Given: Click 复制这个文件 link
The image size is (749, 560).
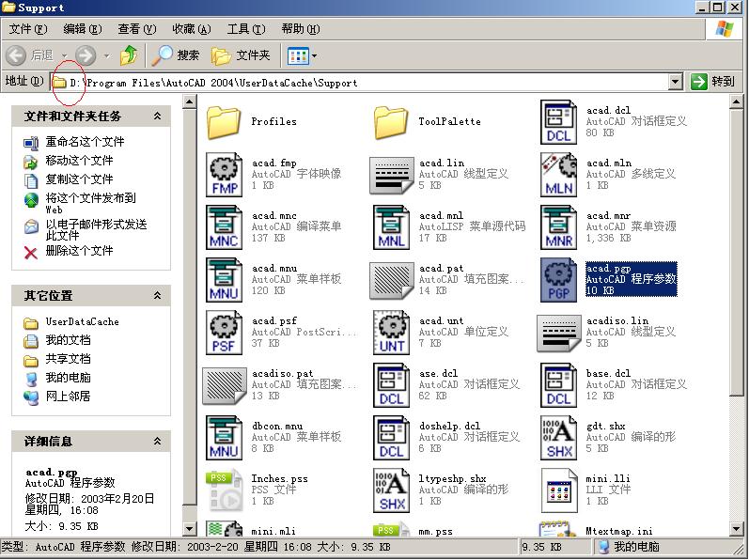Looking at the screenshot, I should click(79, 179).
